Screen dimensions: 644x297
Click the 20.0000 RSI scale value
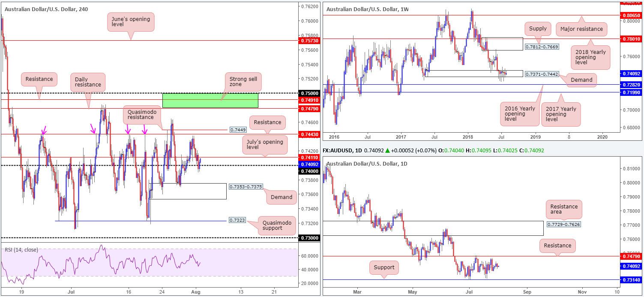pos(310,283)
